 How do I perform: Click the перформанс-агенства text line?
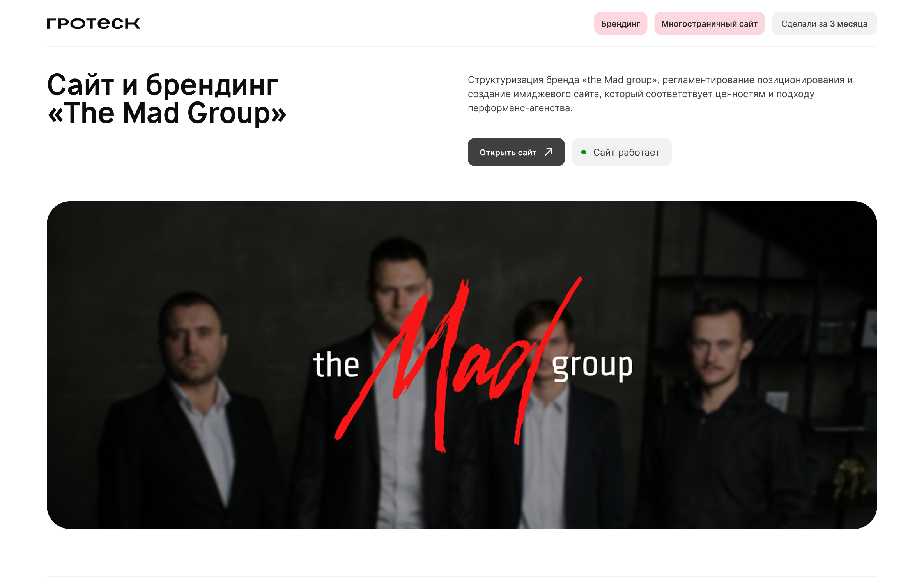[x=520, y=108]
